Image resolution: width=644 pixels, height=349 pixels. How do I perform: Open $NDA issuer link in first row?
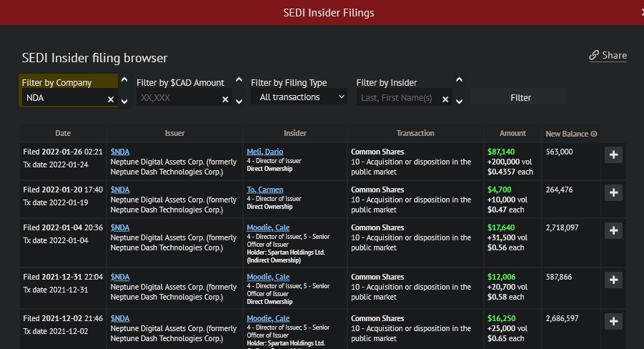120,152
